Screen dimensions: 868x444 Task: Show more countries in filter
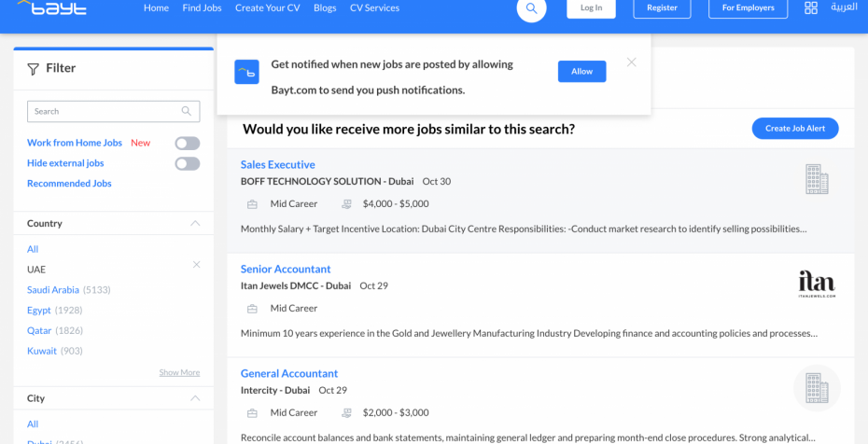click(179, 373)
